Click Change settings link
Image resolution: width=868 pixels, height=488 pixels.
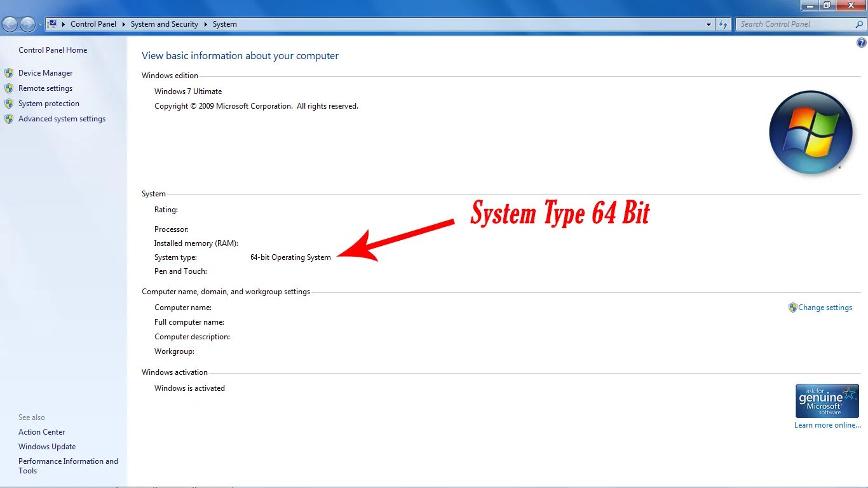825,308
